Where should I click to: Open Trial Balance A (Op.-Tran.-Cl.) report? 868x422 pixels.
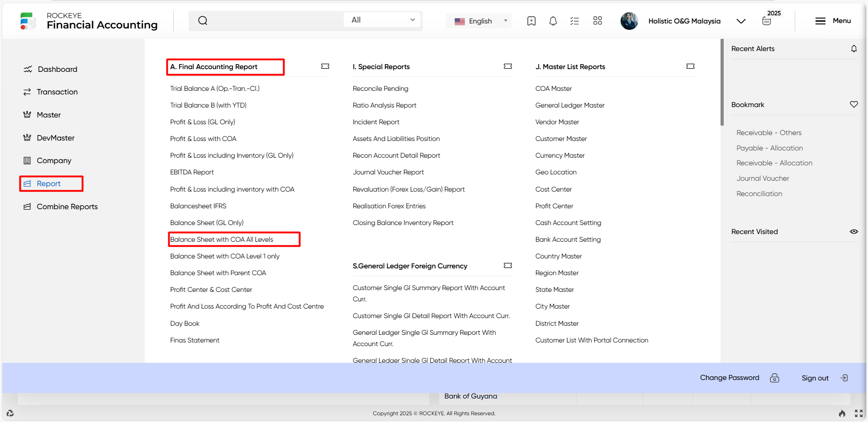point(215,89)
